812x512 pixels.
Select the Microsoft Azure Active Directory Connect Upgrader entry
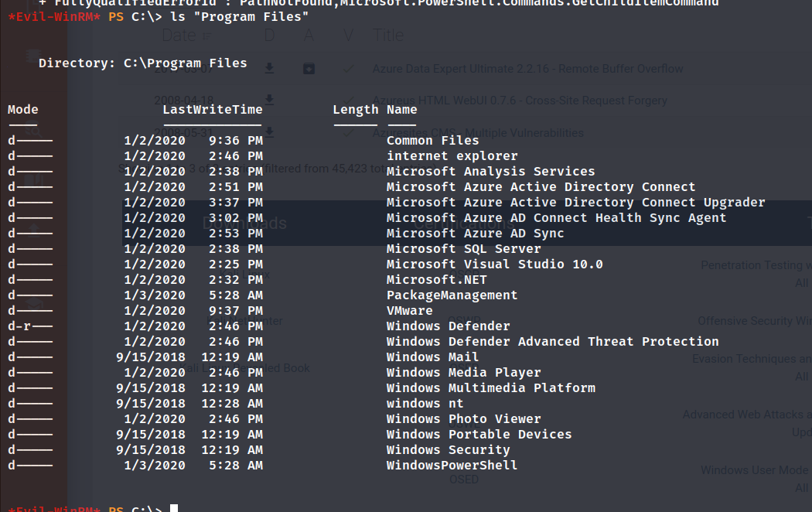point(575,203)
